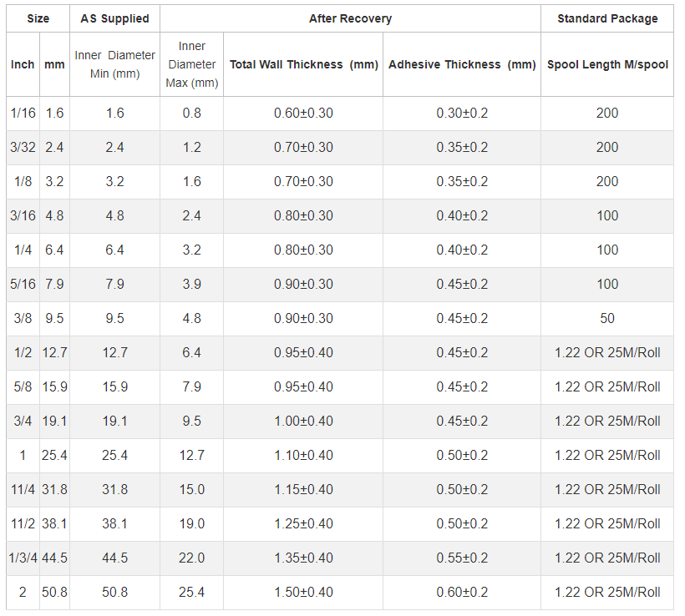685x616 pixels.
Task: Select the "Inner Diameter Min (mm)" header
Action: 114,64
